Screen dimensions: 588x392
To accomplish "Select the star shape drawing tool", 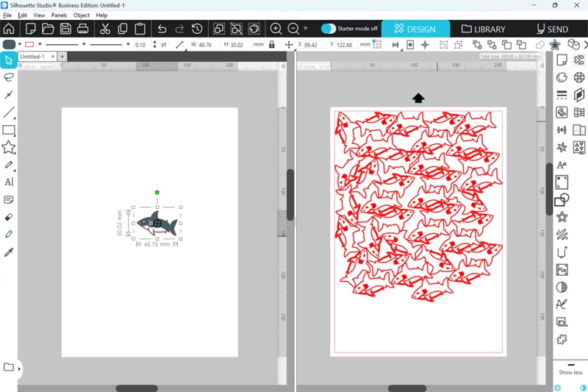I will (x=9, y=148).
